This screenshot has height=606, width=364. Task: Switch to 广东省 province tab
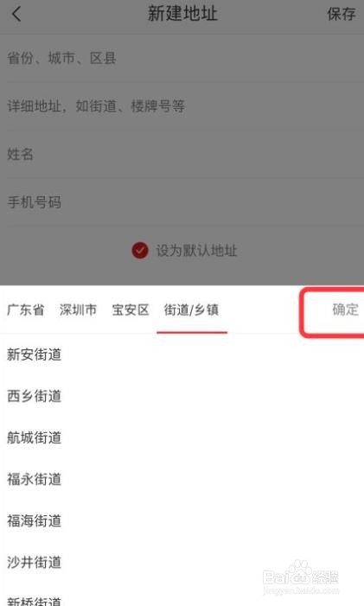[25, 310]
